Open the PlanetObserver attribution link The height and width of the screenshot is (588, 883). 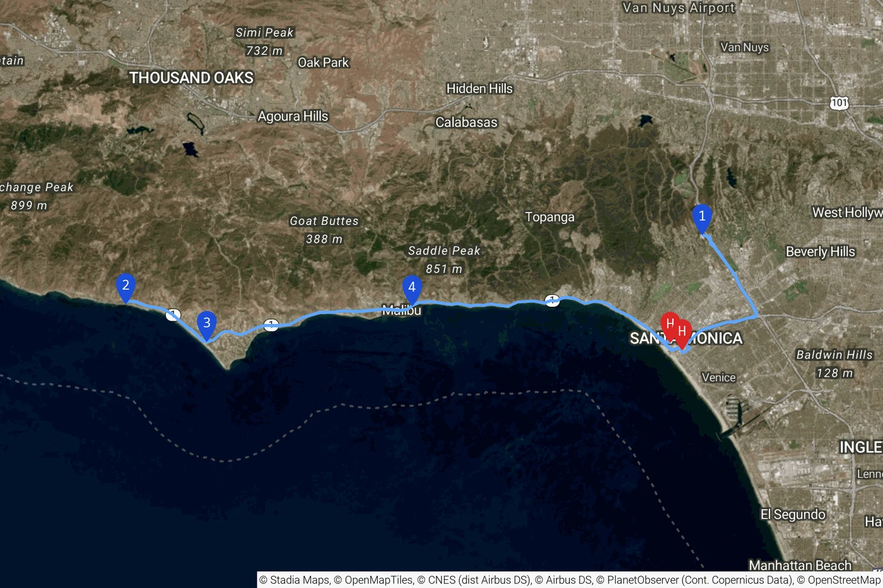(694, 580)
